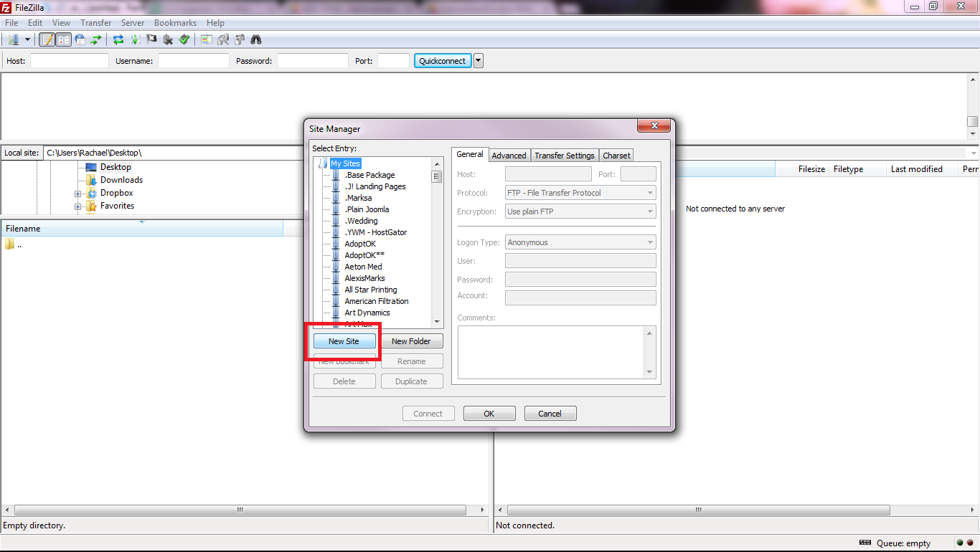Click the process queue icon
The width and height of the screenshot is (980, 552).
pos(135,39)
